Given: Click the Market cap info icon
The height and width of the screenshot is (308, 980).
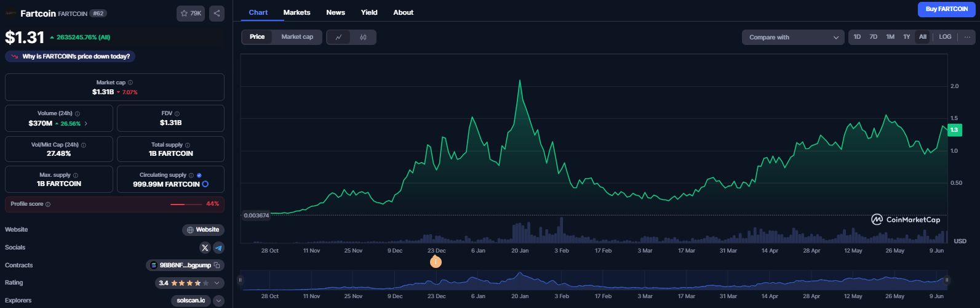Looking at the screenshot, I should tap(130, 83).
